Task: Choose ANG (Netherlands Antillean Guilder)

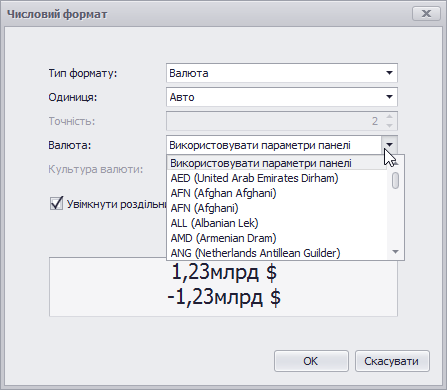Action: tap(277, 253)
